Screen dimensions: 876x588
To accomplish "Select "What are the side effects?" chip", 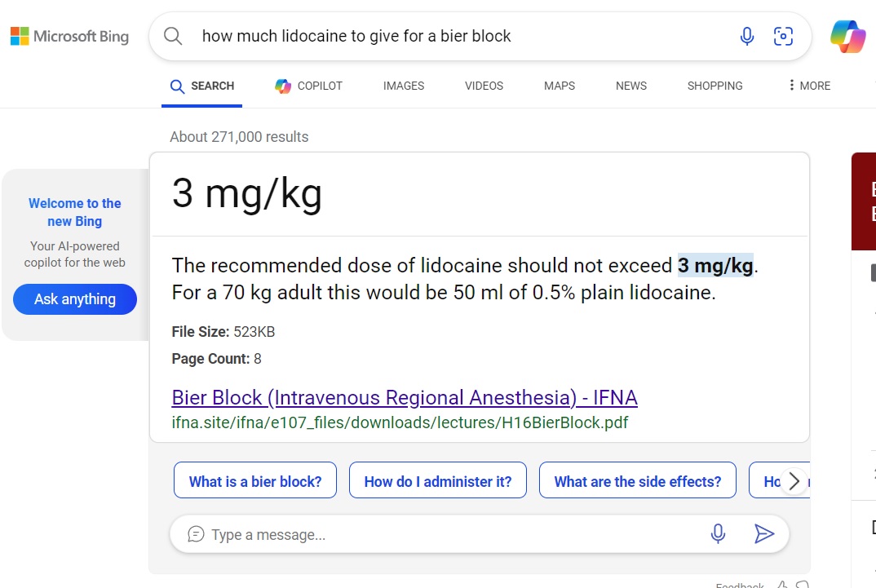I will pyautogui.click(x=638, y=481).
